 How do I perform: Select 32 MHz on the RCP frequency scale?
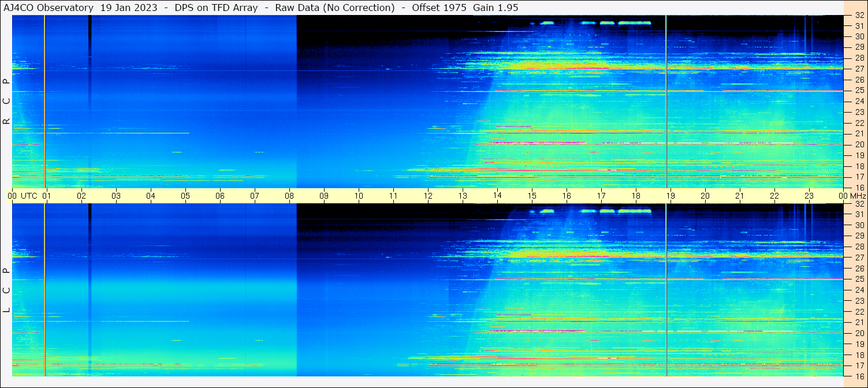pos(859,16)
